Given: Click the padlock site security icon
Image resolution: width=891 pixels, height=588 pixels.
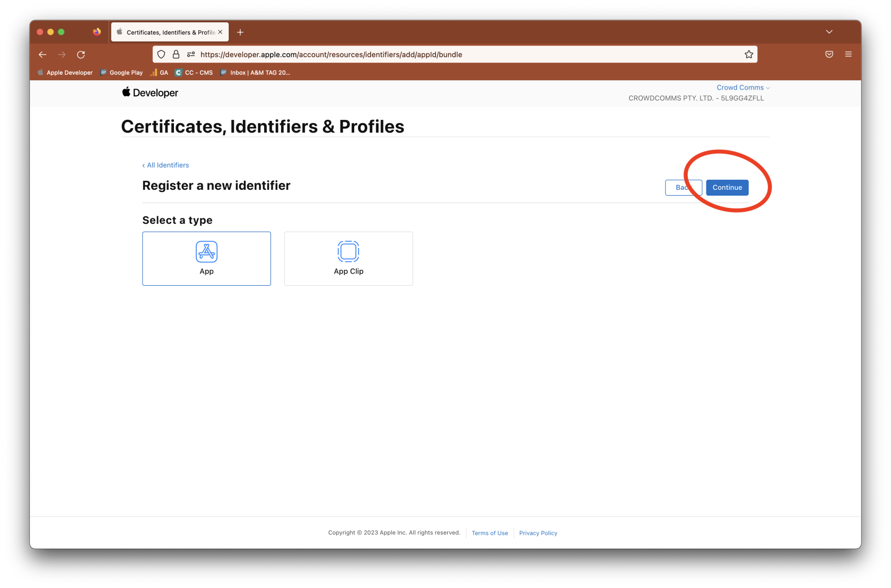Looking at the screenshot, I should (176, 55).
